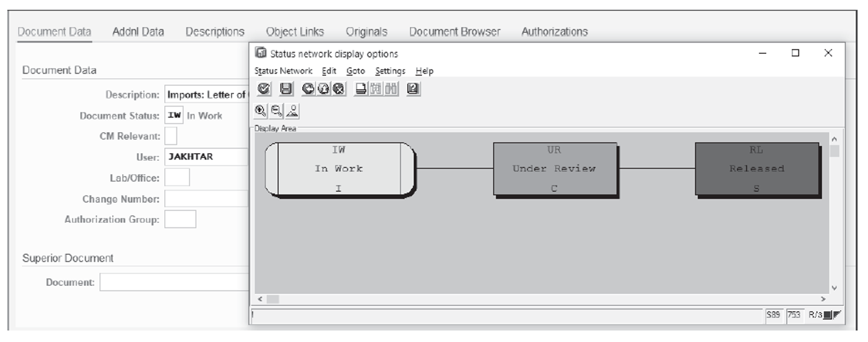Open the Settings menu

pos(390,71)
